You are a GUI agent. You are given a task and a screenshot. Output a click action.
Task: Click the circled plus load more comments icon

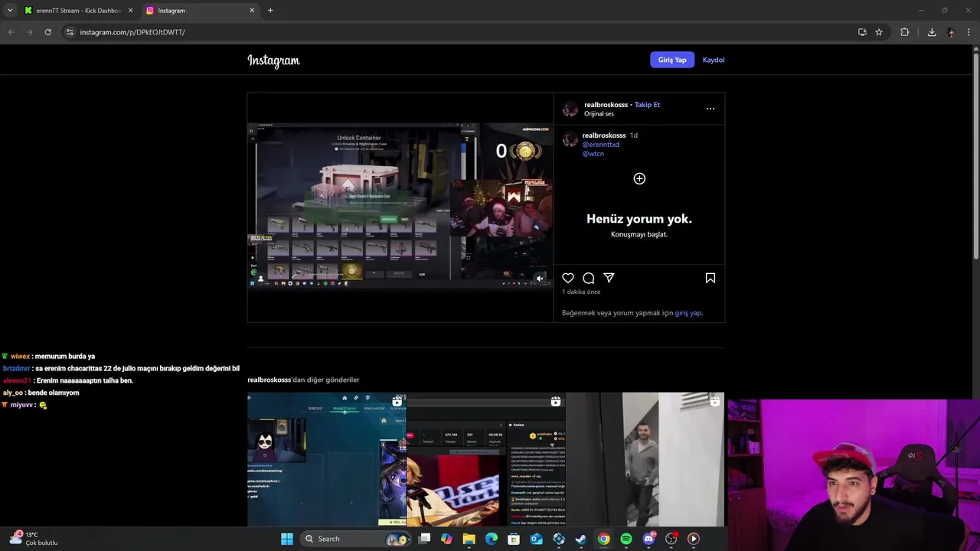[x=639, y=178]
